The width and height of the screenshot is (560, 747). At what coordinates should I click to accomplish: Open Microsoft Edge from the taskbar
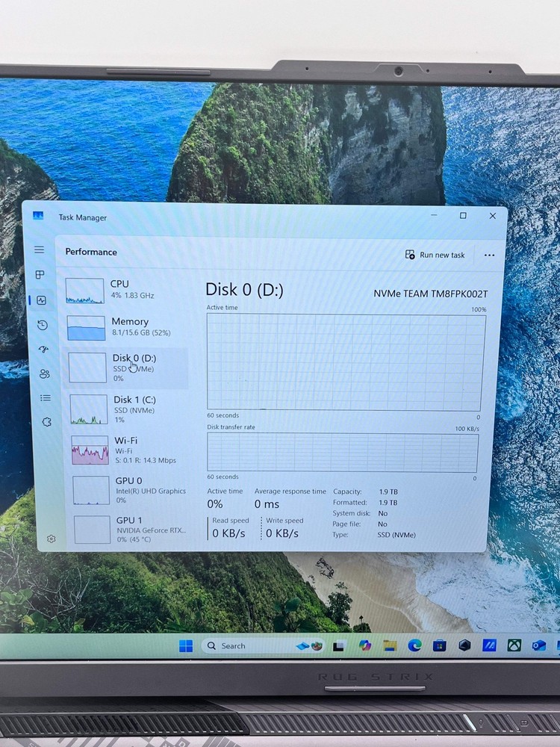[414, 645]
